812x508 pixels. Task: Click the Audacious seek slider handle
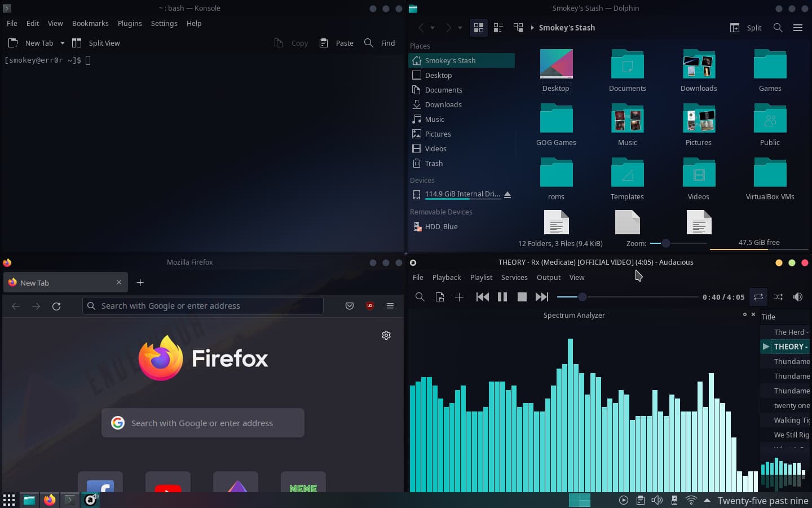click(x=582, y=297)
